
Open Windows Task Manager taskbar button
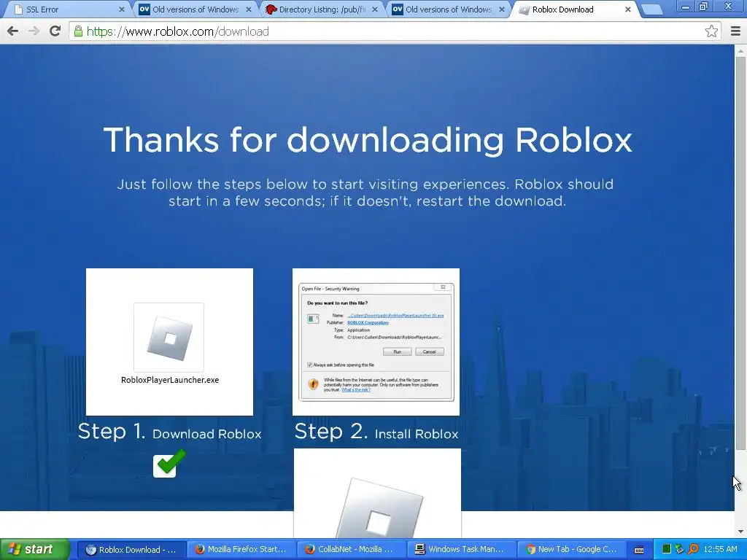pyautogui.click(x=462, y=550)
